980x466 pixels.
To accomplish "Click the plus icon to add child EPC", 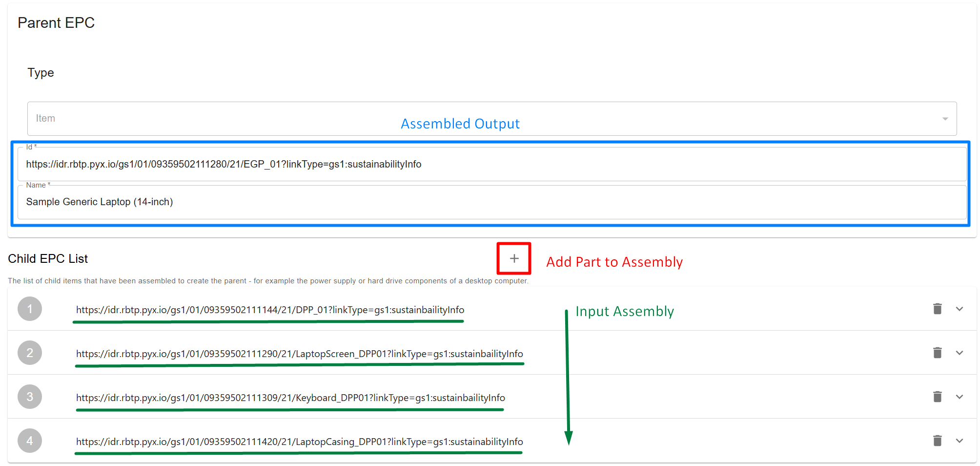I will coord(514,258).
